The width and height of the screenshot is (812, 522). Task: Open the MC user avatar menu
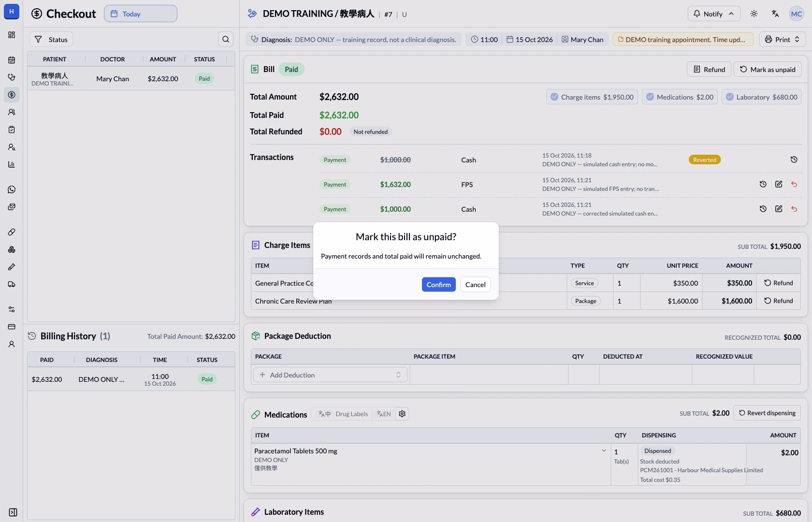click(x=797, y=14)
